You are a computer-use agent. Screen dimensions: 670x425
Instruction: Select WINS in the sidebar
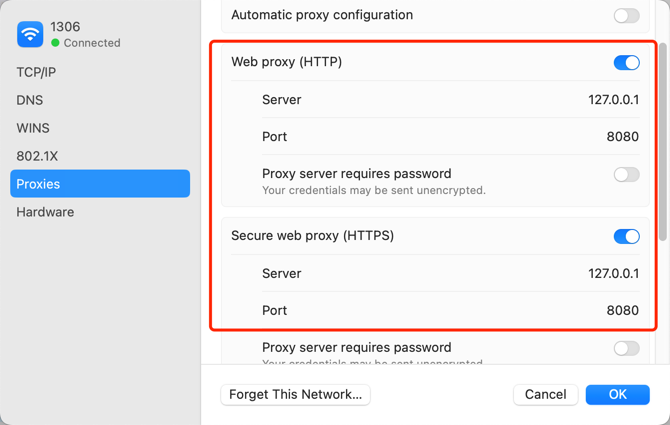pyautogui.click(x=33, y=128)
